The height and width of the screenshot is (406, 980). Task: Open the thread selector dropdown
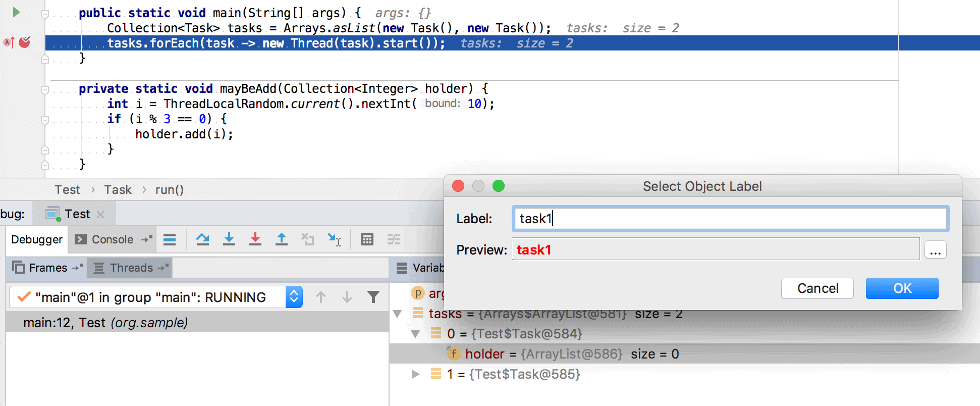(294, 297)
